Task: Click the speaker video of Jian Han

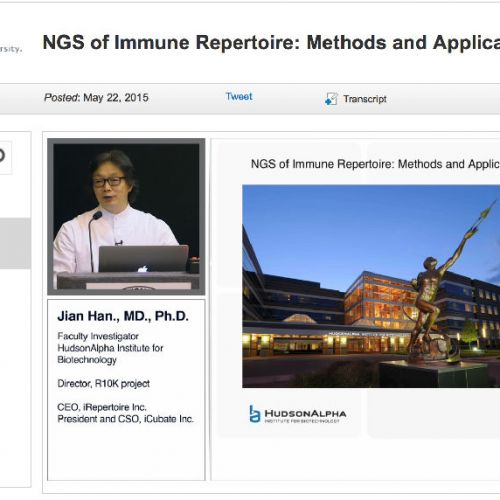Action: point(126,217)
